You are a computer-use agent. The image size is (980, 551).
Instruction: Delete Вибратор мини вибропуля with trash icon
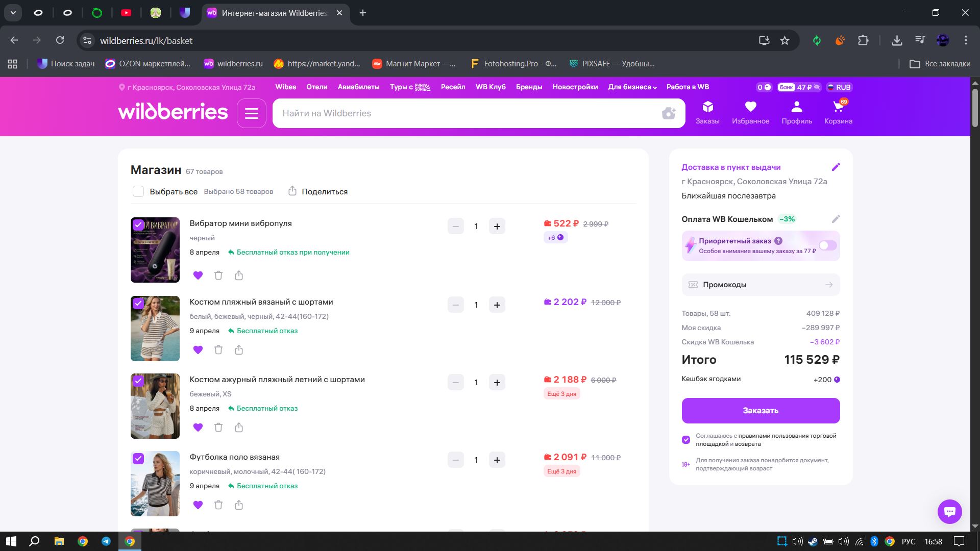pos(218,275)
